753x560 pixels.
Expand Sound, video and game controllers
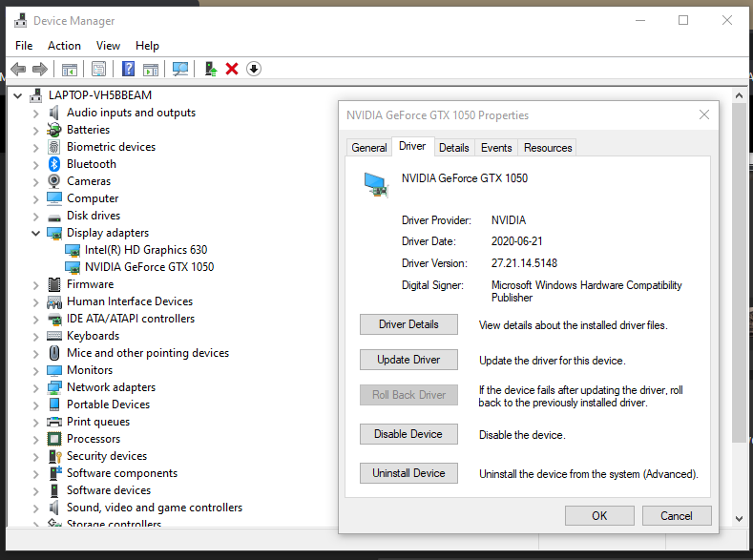pyautogui.click(x=35, y=508)
